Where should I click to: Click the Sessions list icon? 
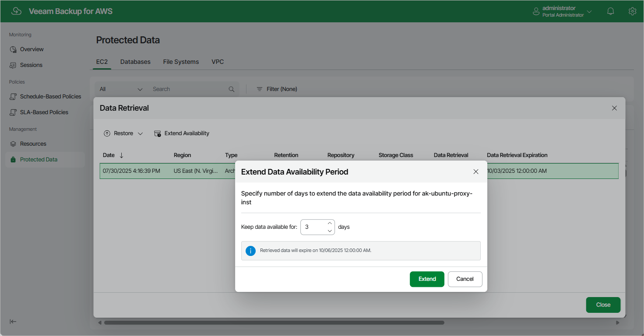(x=13, y=65)
